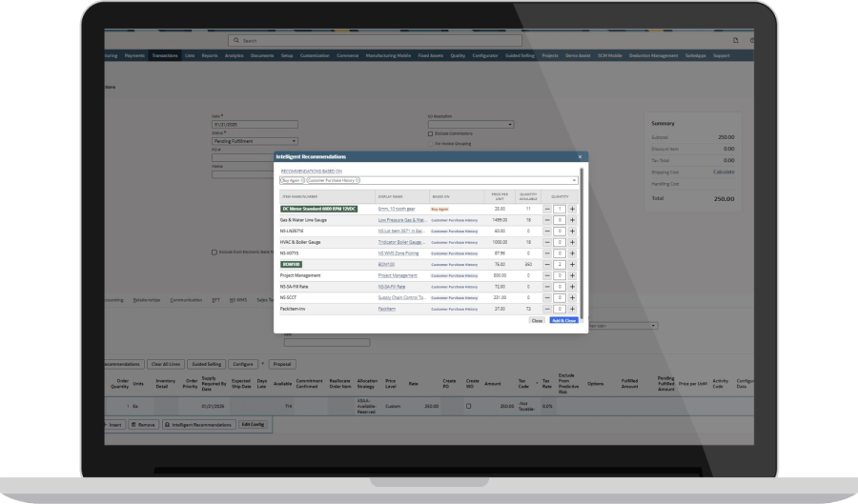Image resolution: width=858 pixels, height=504 pixels.
Task: Click the Proposal button
Action: tap(282, 364)
